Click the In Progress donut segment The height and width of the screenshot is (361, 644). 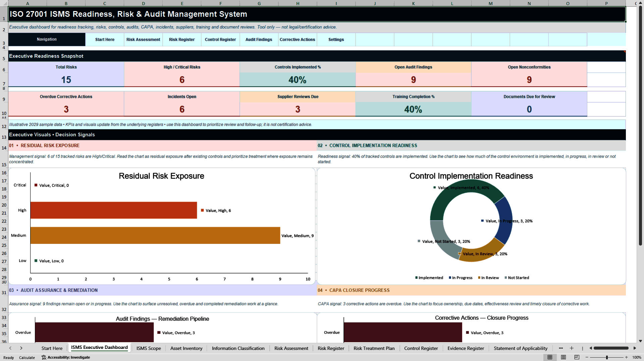click(x=505, y=220)
